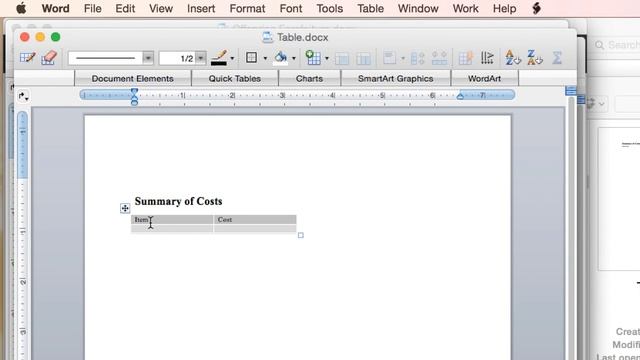Click Distribute Rows Evenly icon

coord(418,58)
